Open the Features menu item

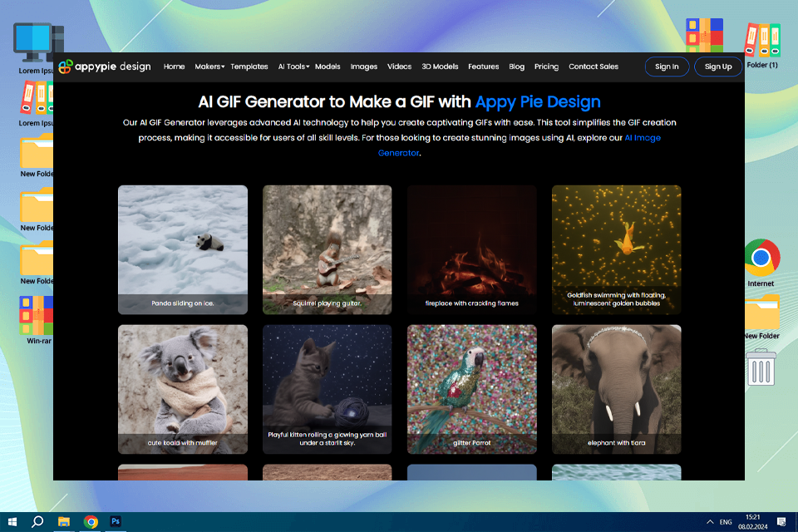[484, 66]
